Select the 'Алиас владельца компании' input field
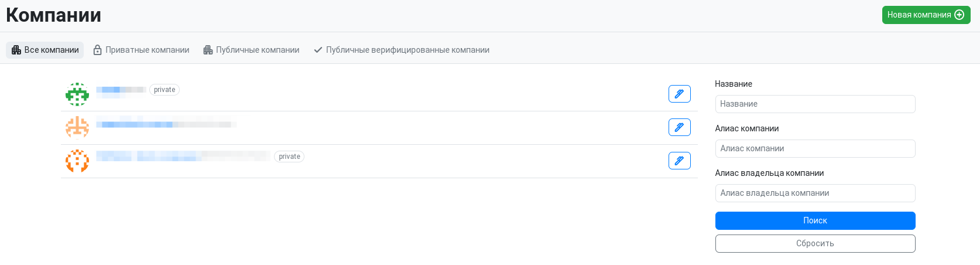The height and width of the screenshot is (265, 980). [x=815, y=193]
